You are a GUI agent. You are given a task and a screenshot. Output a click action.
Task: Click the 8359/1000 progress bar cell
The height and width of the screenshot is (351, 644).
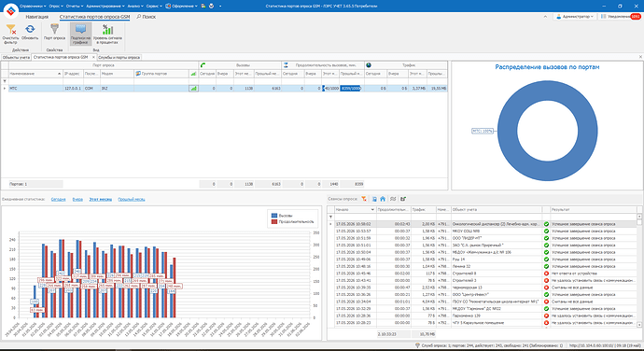click(x=350, y=89)
